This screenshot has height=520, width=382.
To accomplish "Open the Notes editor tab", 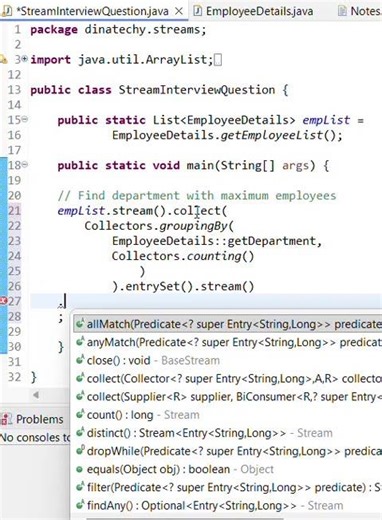I will coord(365,11).
